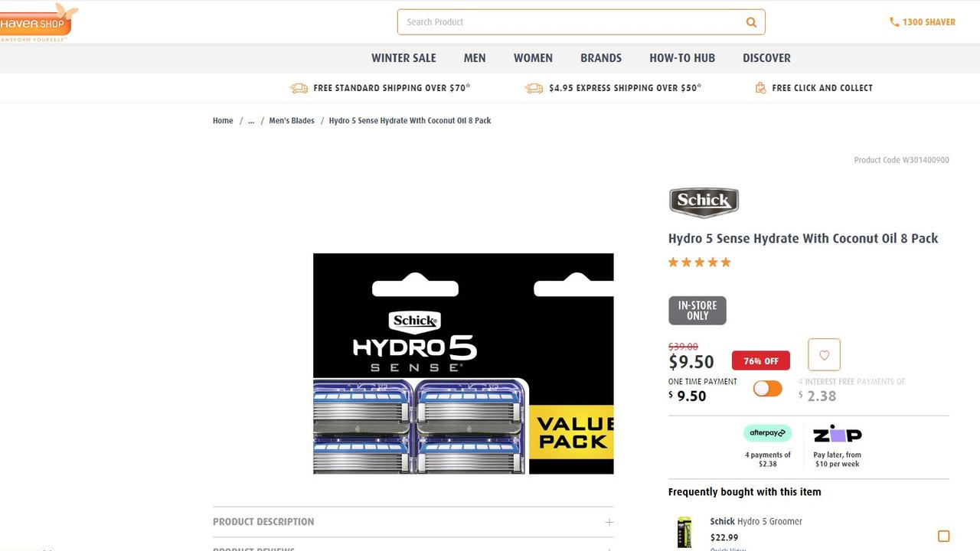Click the Zip pay logo

tap(837, 434)
